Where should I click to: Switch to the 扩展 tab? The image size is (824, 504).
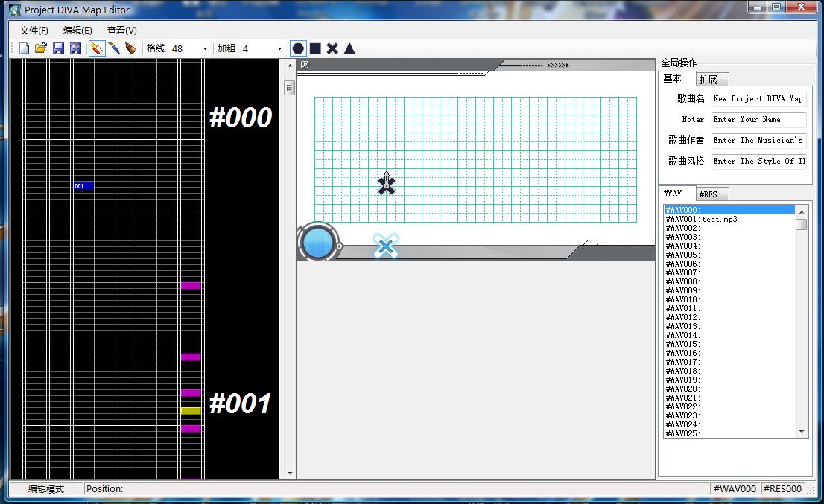click(x=712, y=79)
